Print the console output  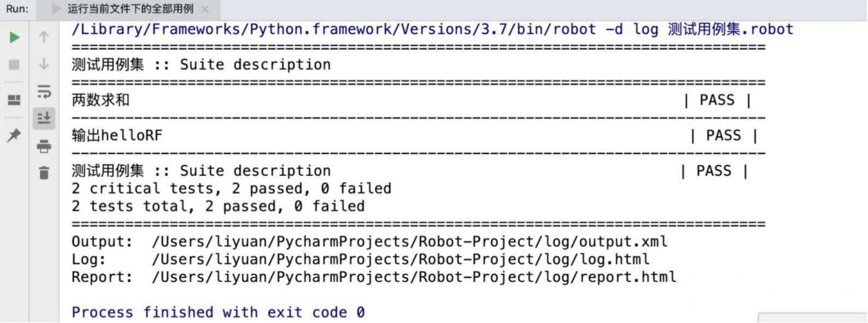click(x=43, y=146)
